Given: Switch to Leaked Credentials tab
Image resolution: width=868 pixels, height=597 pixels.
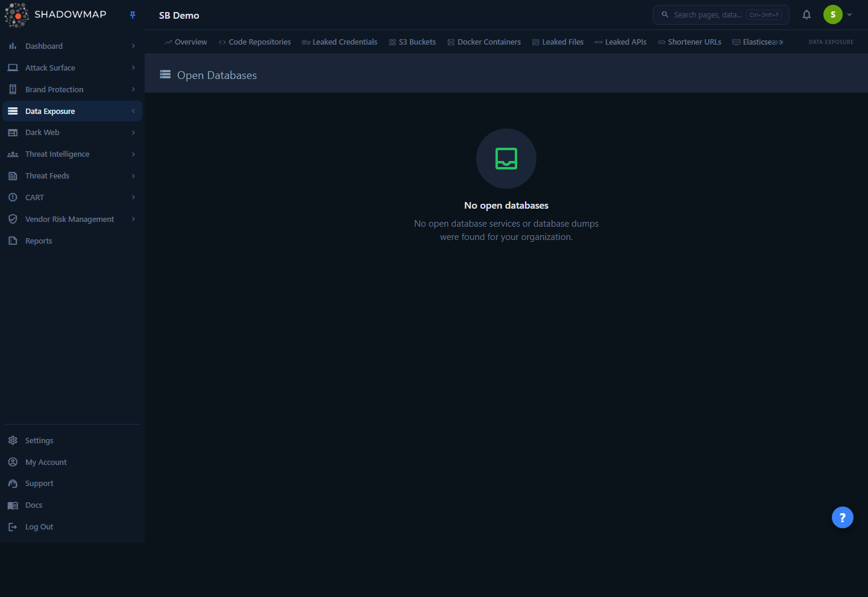Looking at the screenshot, I should (x=339, y=42).
